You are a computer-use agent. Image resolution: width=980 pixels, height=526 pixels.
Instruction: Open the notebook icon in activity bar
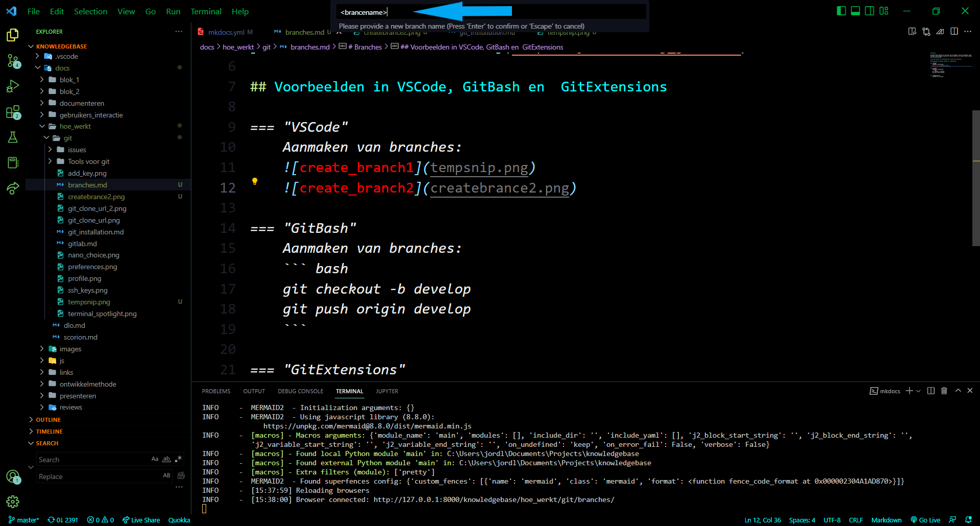pos(13,162)
